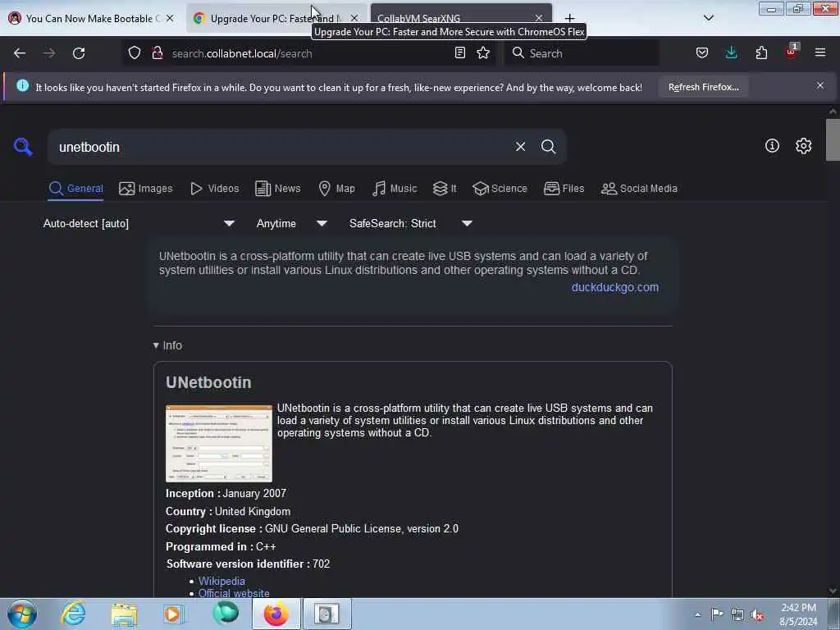Open the duckduckgo.com answer link

click(615, 287)
